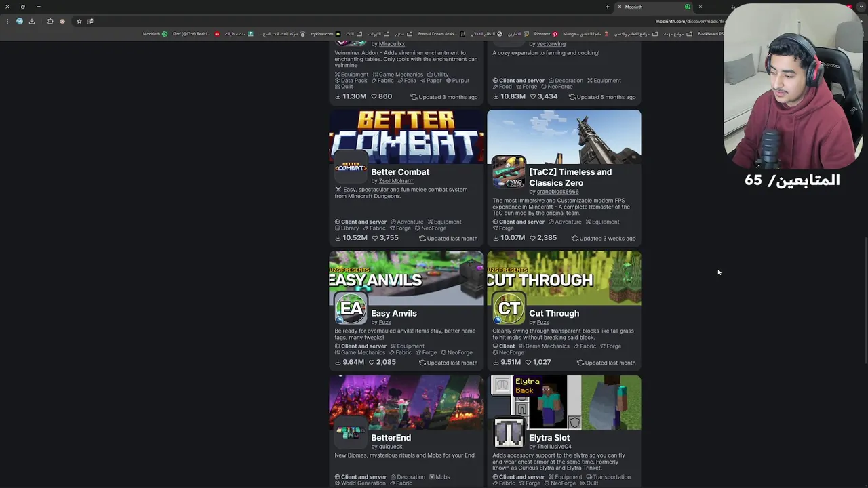Click 'Updated 5 months ago' text
The width and height of the screenshot is (868, 488).
602,97
